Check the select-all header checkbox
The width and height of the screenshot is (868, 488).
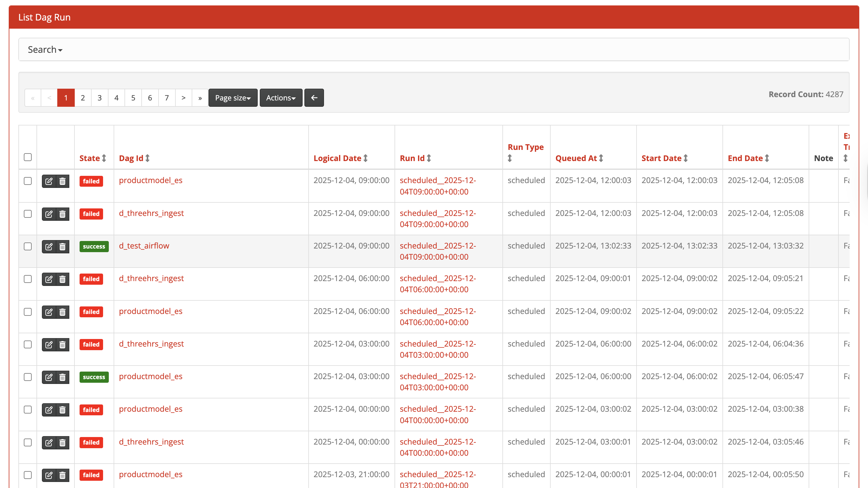(x=28, y=157)
